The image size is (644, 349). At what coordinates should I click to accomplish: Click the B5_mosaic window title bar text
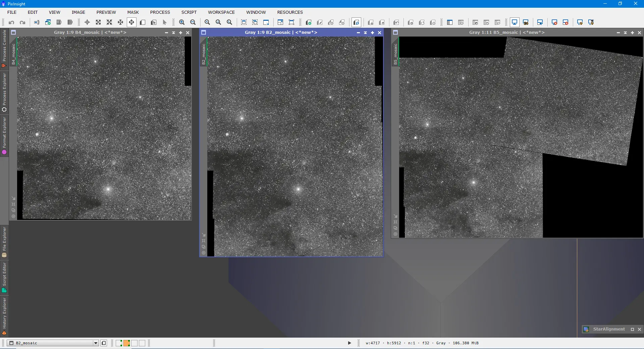tap(507, 33)
